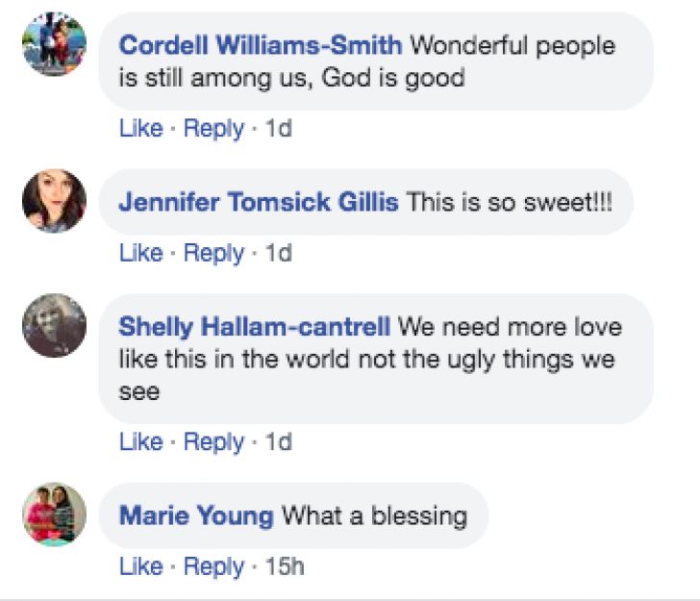The height and width of the screenshot is (601, 700).
Task: Visit Cordell Williams-Smith's profile name link
Action: click(261, 45)
